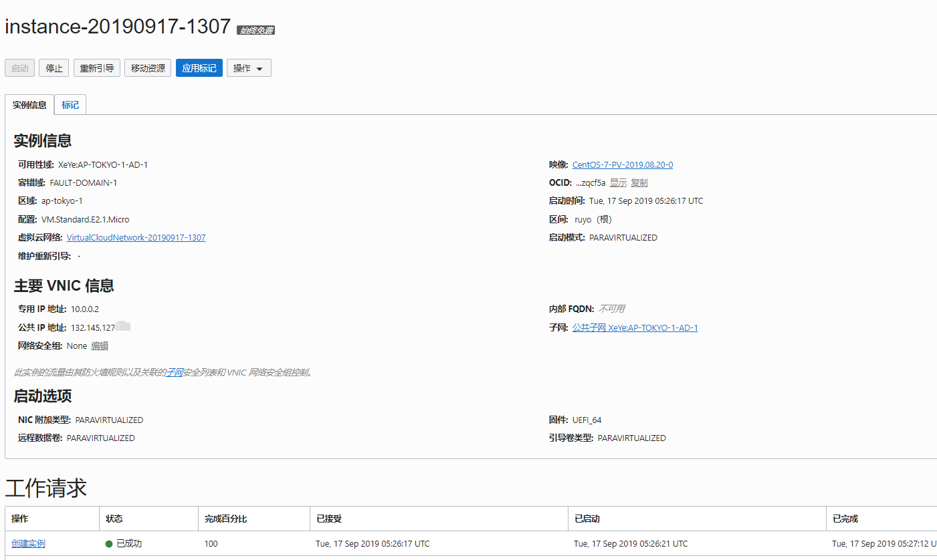Screen dimensions: 937x560
Task: Click the 完成百分比 column header
Action: click(226, 519)
